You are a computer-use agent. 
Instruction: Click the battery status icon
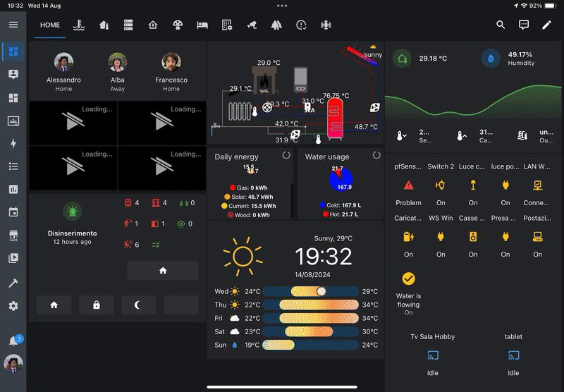pos(551,6)
